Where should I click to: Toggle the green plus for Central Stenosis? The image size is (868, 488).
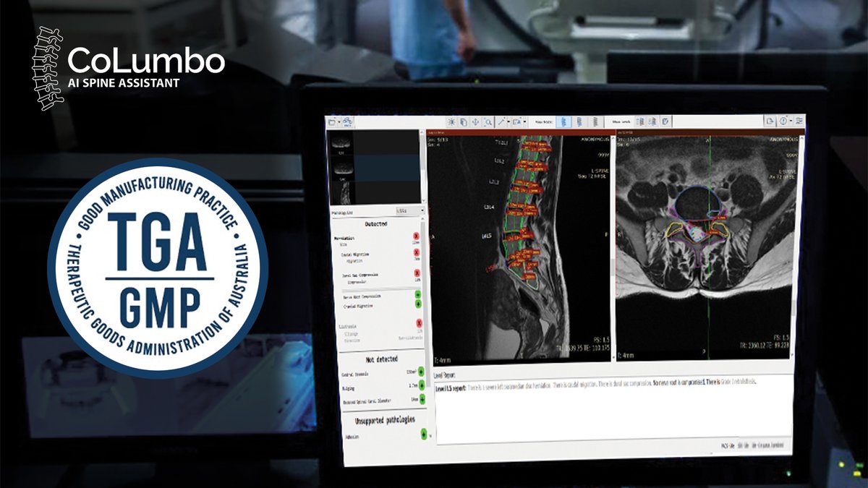tap(421, 372)
